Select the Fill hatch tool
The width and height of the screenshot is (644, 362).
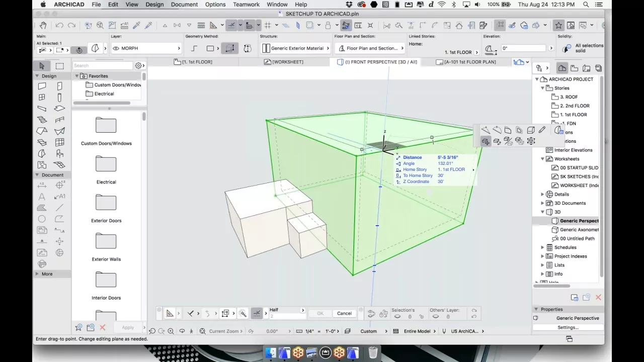(x=42, y=208)
